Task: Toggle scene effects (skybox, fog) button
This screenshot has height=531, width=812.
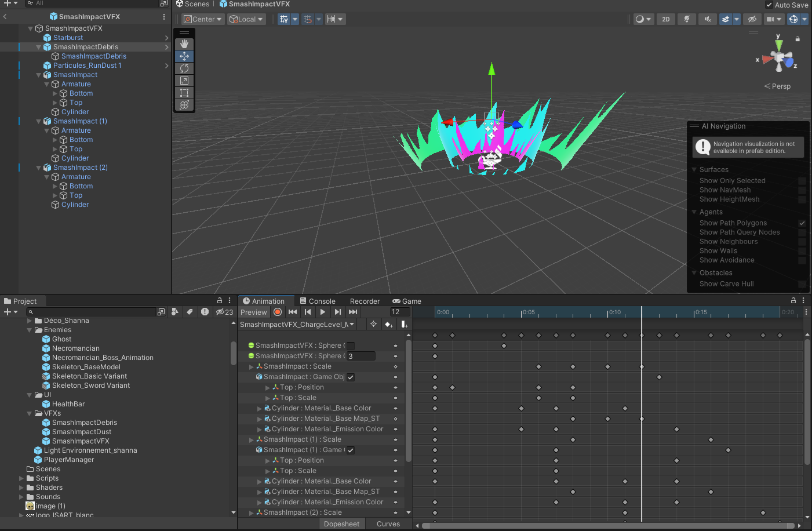Action: point(726,19)
